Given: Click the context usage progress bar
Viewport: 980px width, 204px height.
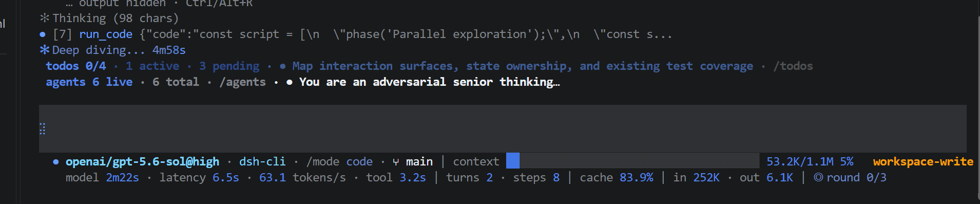Looking at the screenshot, I should click(x=632, y=161).
